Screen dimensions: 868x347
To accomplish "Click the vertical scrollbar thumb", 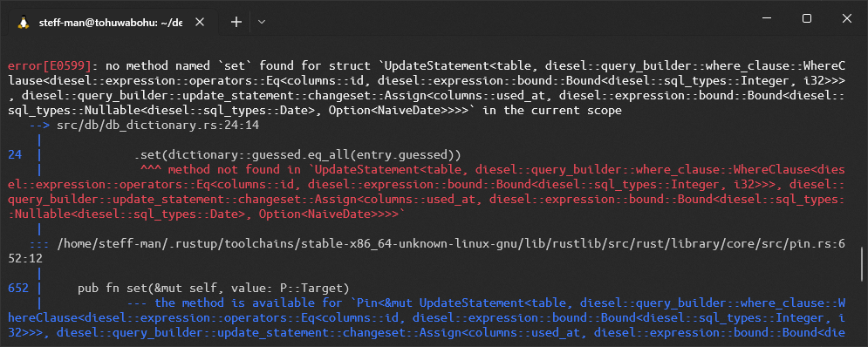I will pos(863,264).
